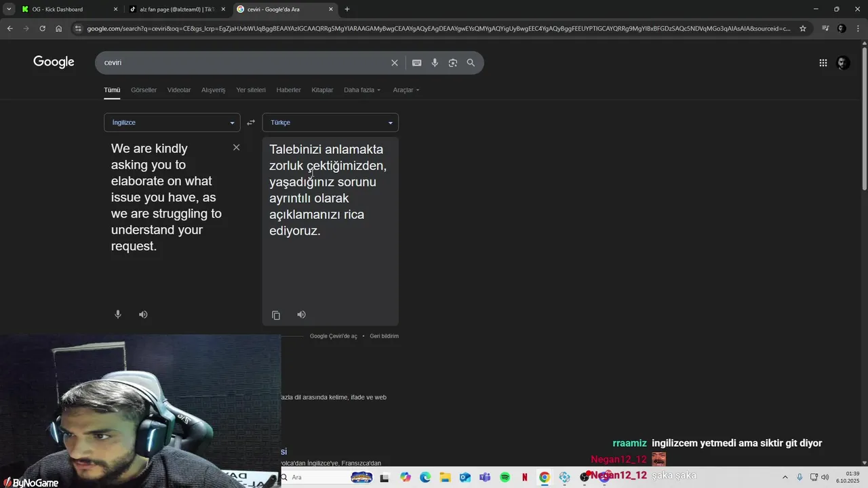
Task: Listen to the Turkish translation
Action: tap(301, 314)
